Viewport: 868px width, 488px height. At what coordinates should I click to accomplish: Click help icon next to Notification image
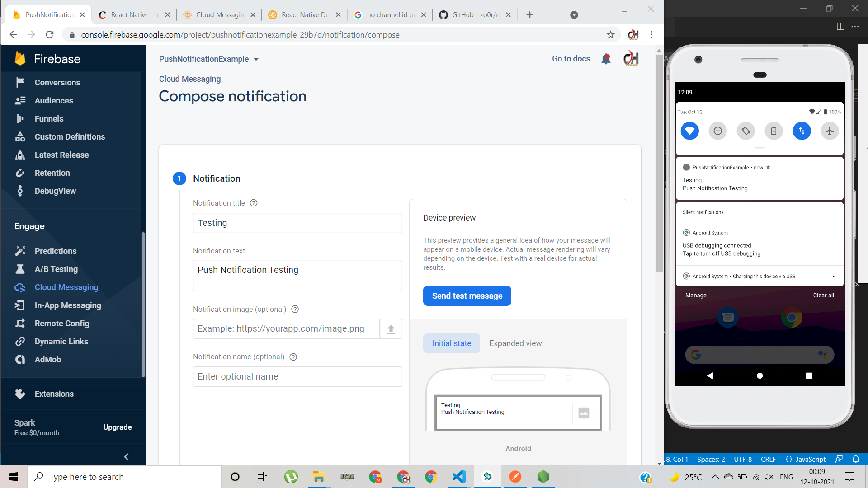pyautogui.click(x=295, y=310)
